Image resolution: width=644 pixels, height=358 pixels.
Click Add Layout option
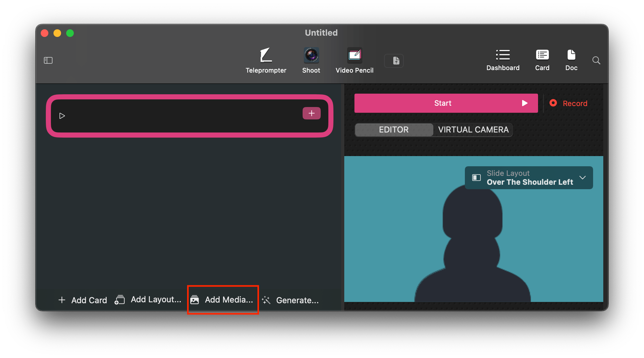point(148,300)
